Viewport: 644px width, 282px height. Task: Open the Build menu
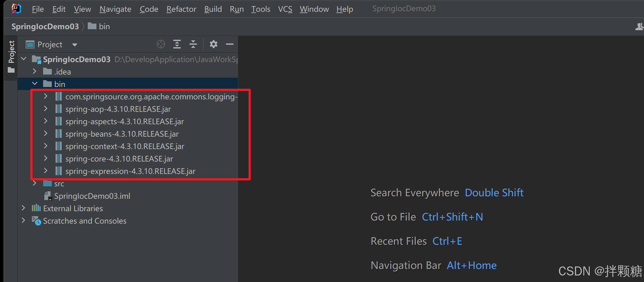(213, 9)
